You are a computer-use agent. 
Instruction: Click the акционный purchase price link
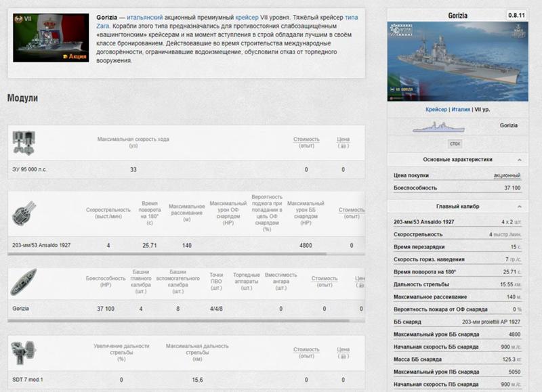(x=507, y=175)
